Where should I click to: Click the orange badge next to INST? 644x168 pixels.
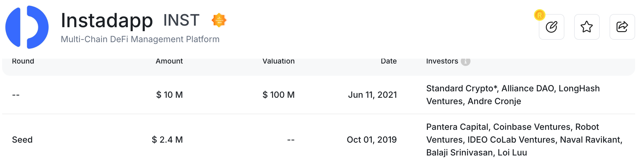pos(219,20)
